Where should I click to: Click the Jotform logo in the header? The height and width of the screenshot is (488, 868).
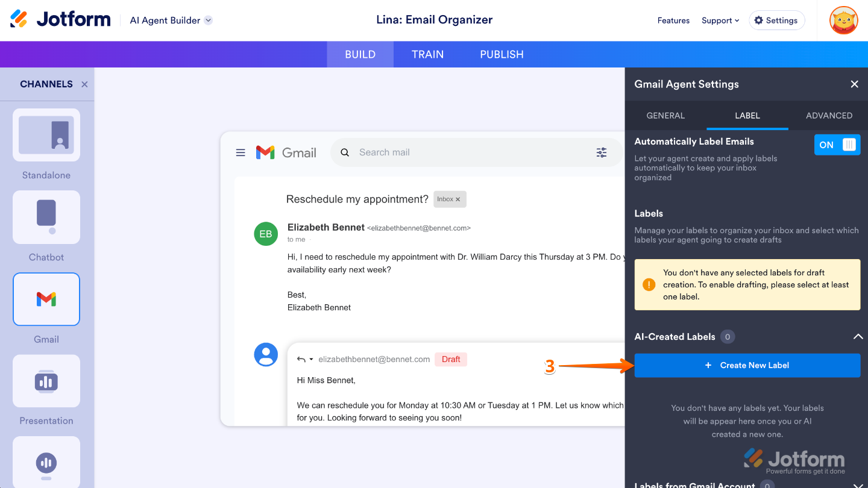(x=60, y=19)
